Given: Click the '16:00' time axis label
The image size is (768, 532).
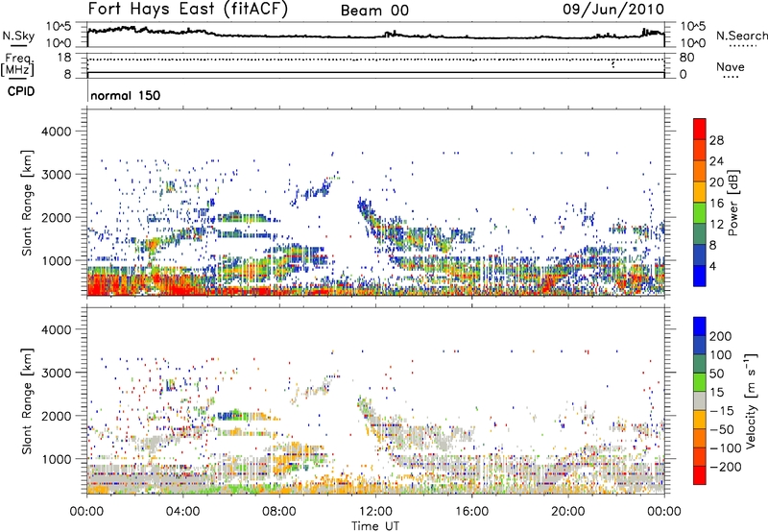Looking at the screenshot, I should click(x=471, y=512).
